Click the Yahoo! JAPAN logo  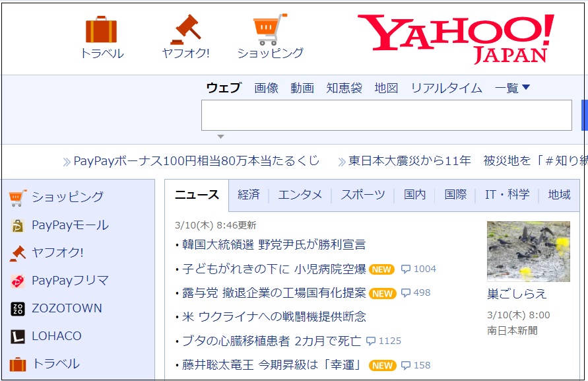click(x=456, y=39)
